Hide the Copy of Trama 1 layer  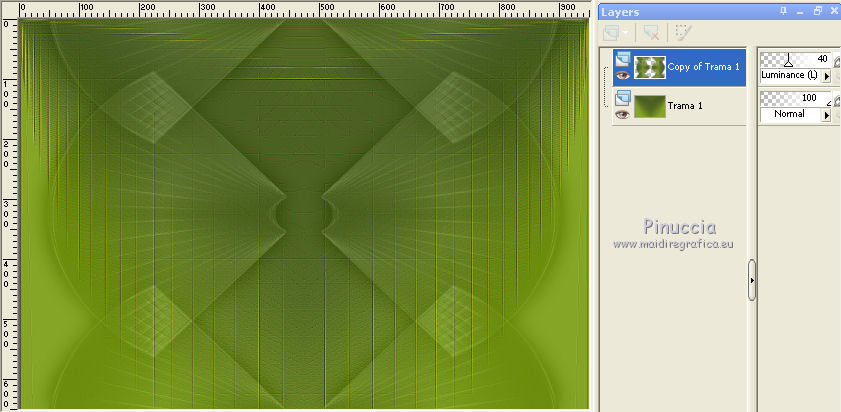(622, 75)
